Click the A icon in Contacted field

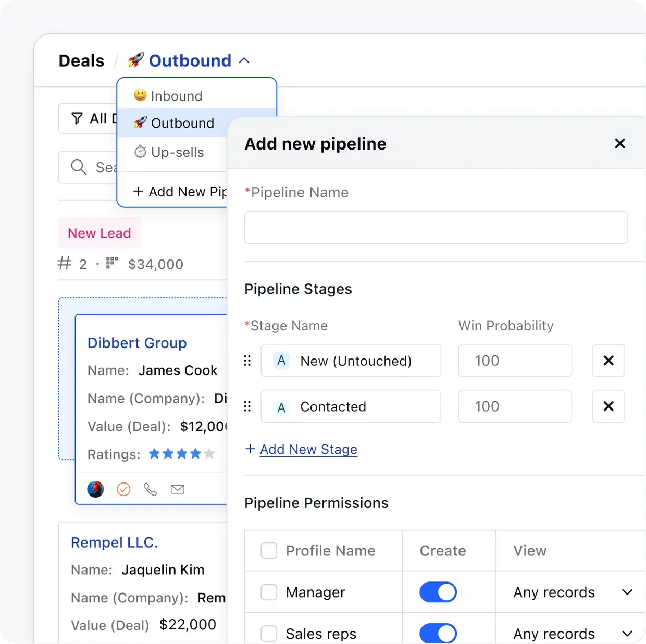[x=281, y=407]
